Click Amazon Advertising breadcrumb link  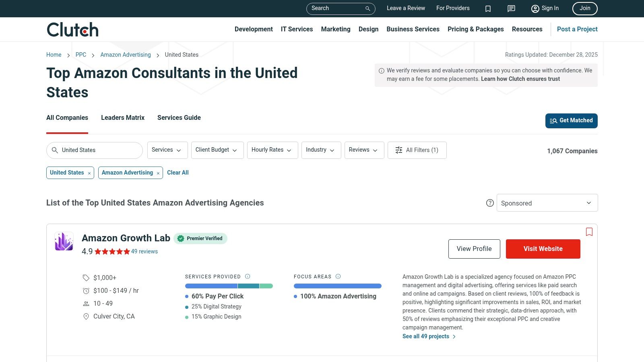[x=126, y=55]
